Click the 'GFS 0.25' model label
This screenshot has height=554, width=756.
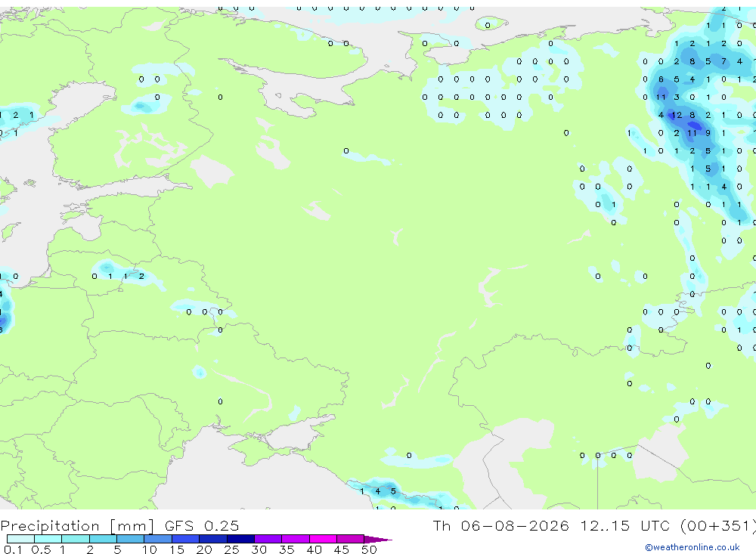click(x=202, y=525)
